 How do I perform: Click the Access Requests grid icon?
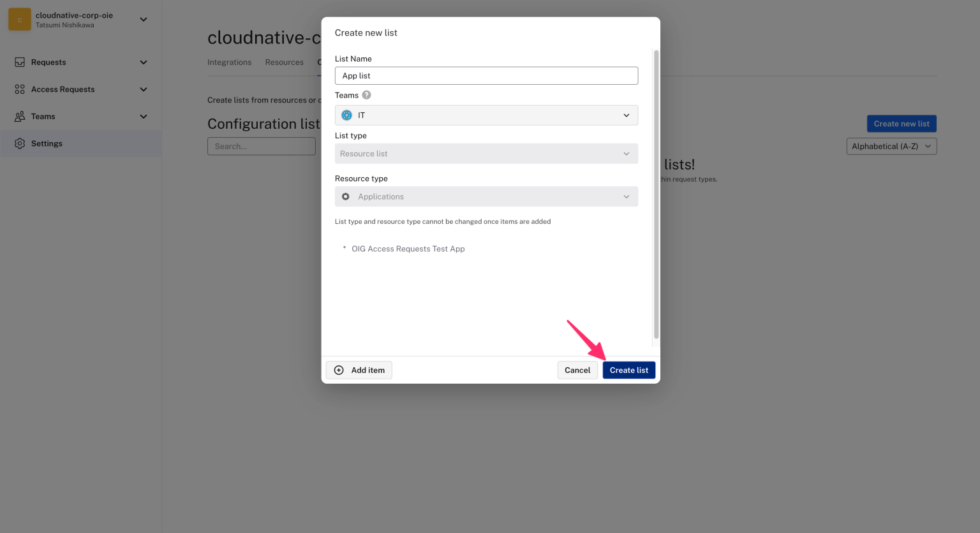click(20, 89)
